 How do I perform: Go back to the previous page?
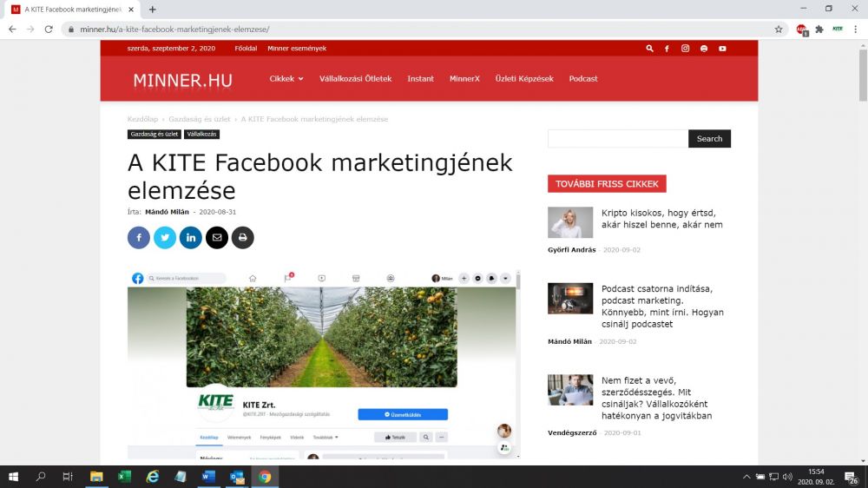pos(12,30)
